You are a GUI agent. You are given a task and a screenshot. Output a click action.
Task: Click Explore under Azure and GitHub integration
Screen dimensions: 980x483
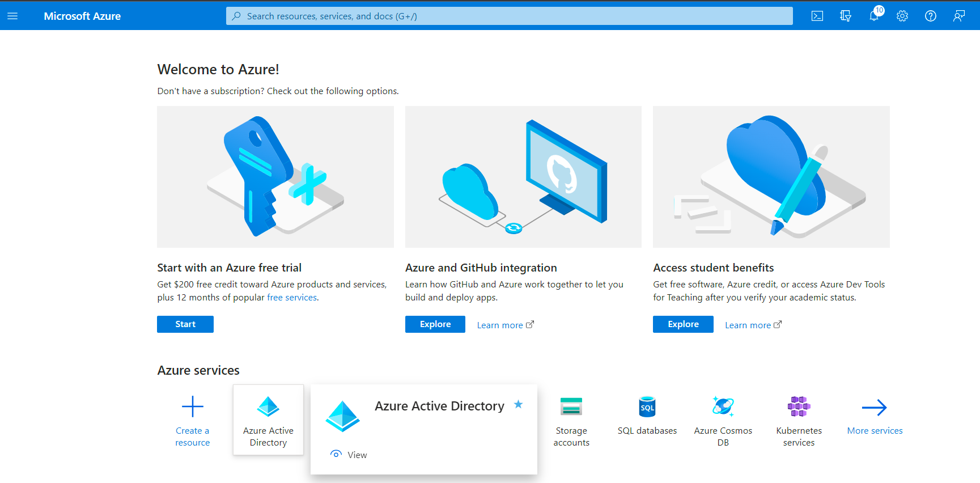tap(435, 324)
